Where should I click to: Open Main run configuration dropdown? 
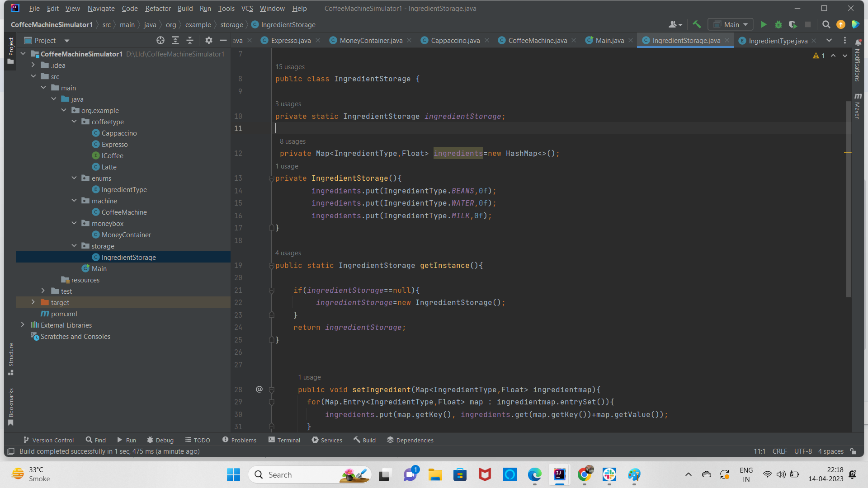tap(731, 25)
